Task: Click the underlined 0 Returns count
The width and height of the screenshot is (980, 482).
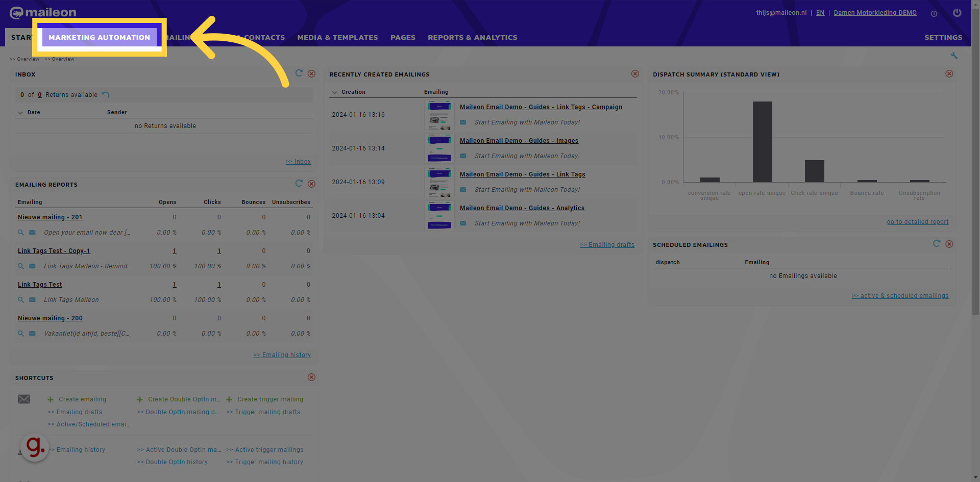Action: coord(40,95)
